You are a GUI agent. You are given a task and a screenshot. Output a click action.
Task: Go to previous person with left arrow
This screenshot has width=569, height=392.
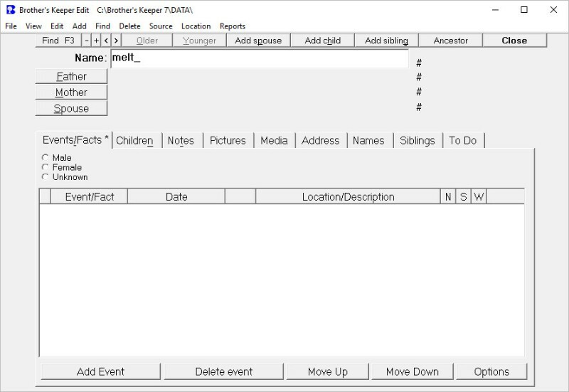(107, 41)
